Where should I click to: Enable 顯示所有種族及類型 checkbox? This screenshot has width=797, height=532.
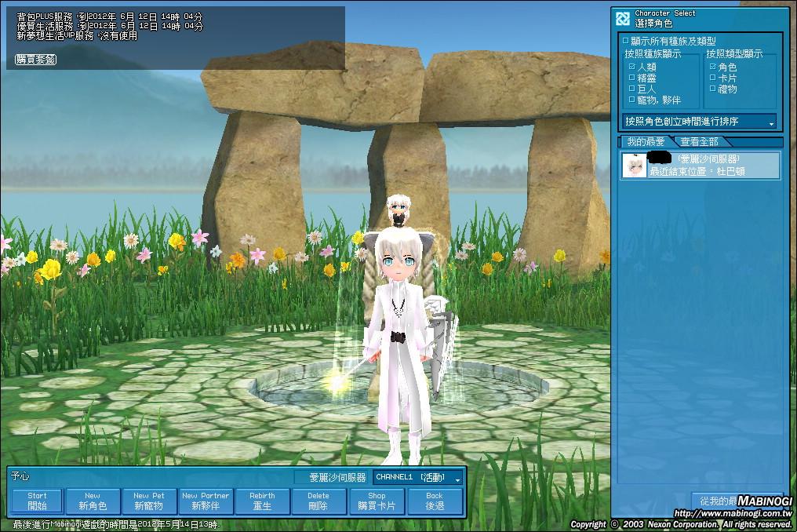[626, 41]
